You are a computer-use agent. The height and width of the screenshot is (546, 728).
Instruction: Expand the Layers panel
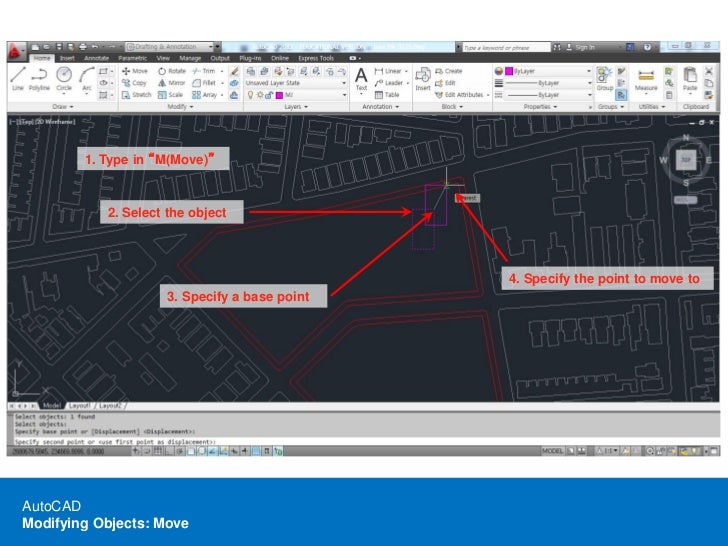(x=296, y=107)
